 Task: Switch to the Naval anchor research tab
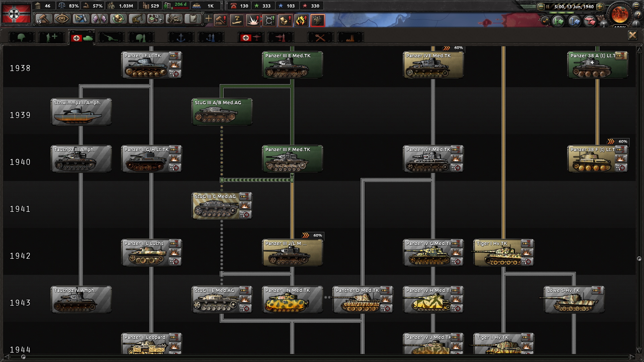(x=181, y=38)
